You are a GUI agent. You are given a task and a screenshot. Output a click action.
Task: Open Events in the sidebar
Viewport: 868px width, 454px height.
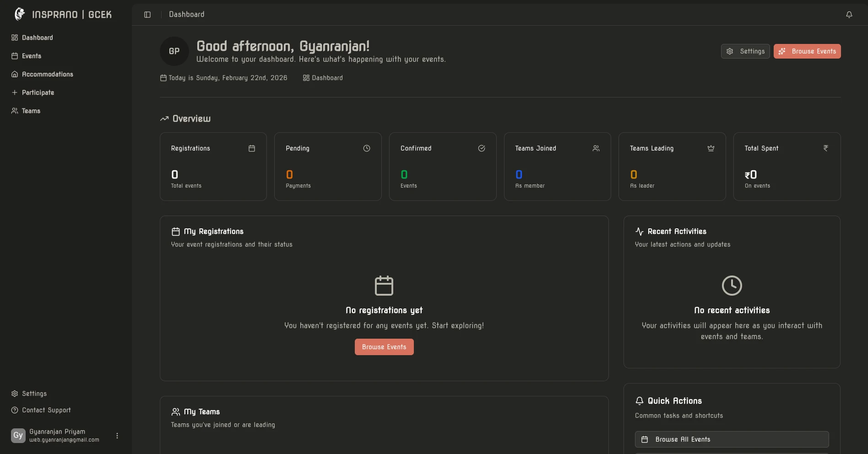tap(32, 56)
